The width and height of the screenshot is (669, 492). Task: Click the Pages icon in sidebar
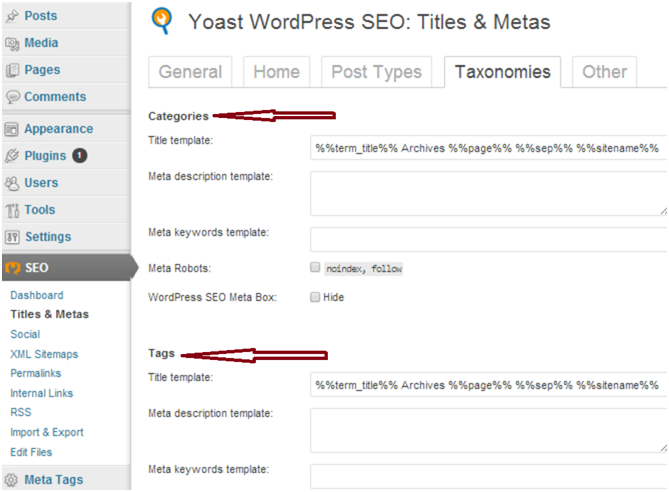[12, 70]
